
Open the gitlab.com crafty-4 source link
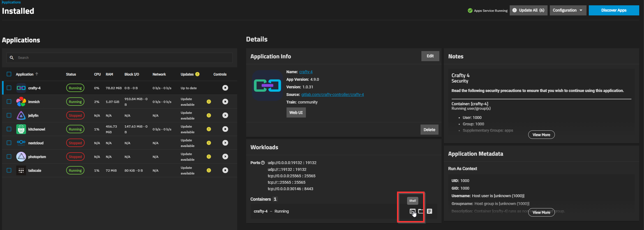(332, 95)
